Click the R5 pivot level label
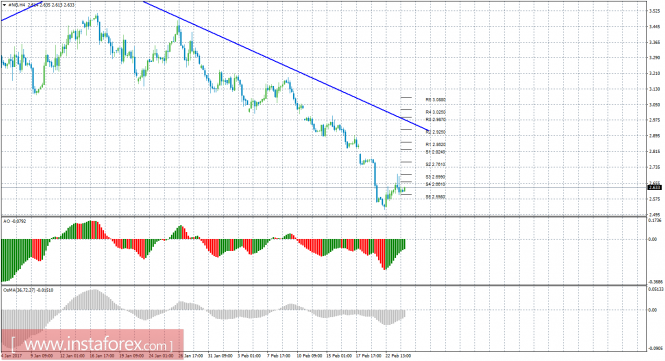 tap(436, 100)
